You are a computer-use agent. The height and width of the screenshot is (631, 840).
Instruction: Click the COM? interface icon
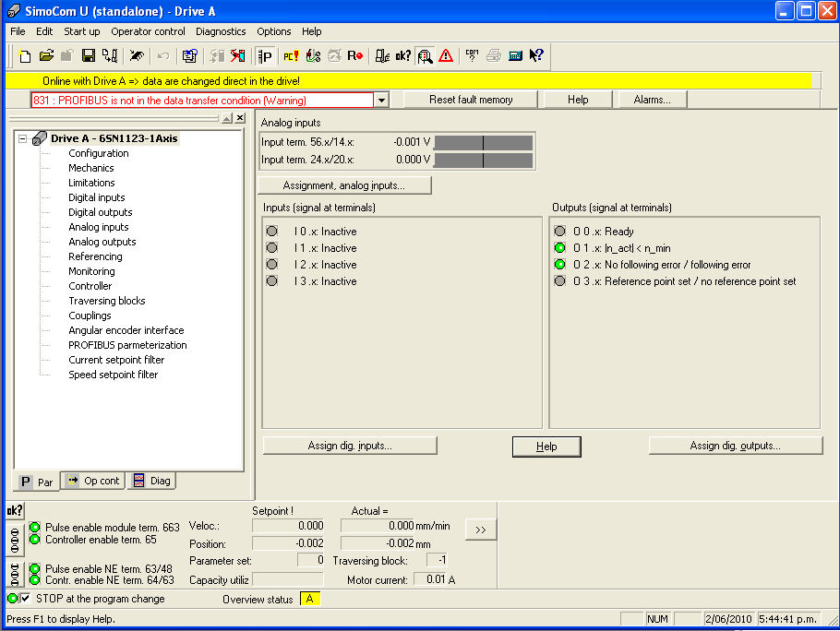[472, 55]
